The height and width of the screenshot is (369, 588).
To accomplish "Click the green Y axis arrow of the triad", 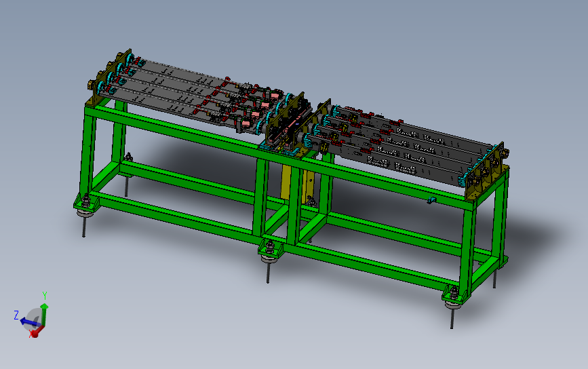I will (44, 314).
